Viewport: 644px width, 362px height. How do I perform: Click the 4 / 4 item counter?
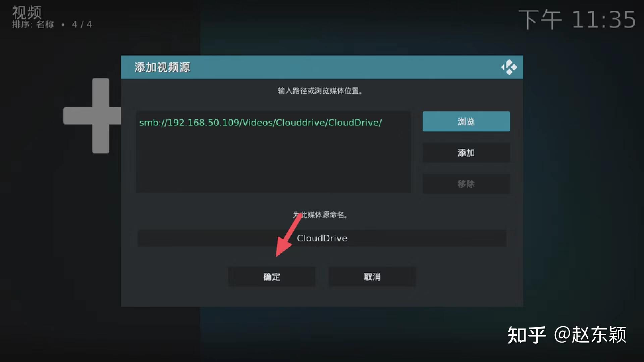click(x=82, y=24)
